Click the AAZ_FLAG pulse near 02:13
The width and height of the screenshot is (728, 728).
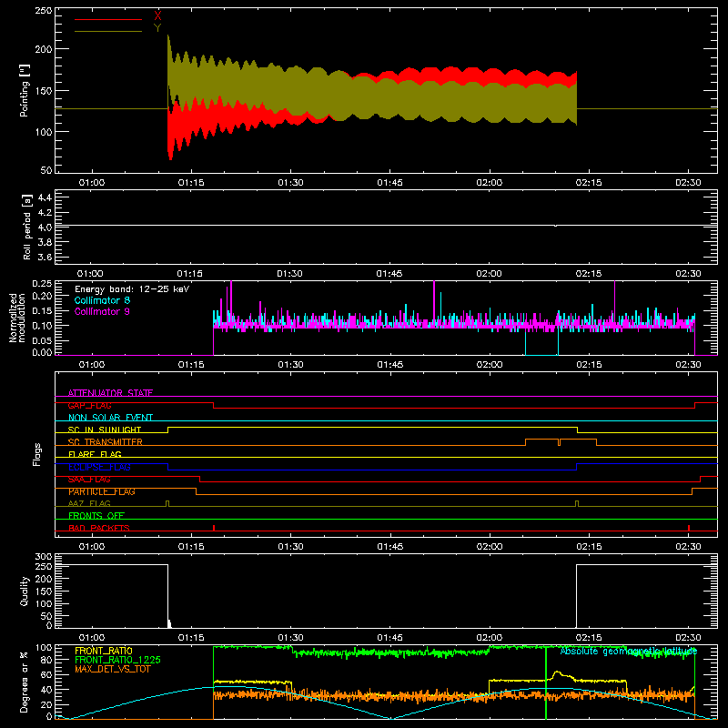pyautogui.click(x=577, y=503)
